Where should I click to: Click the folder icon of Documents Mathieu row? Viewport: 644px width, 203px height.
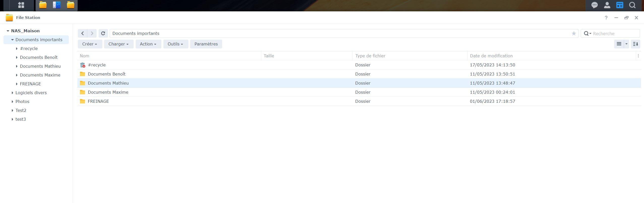(82, 83)
